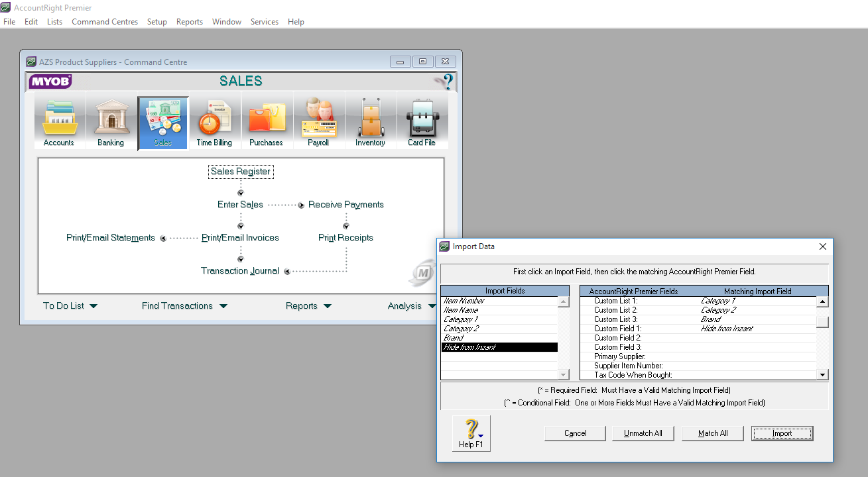Click the Import Fields list scrollbar up arrow

coord(564,301)
